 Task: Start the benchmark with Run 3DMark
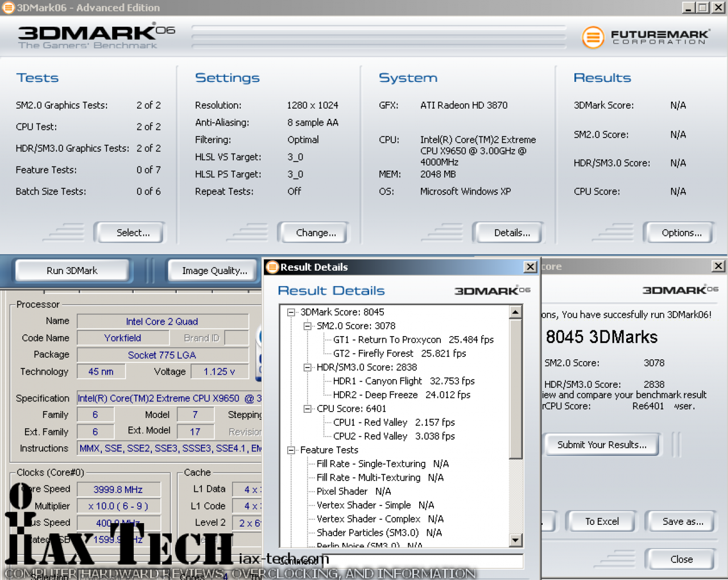72,271
